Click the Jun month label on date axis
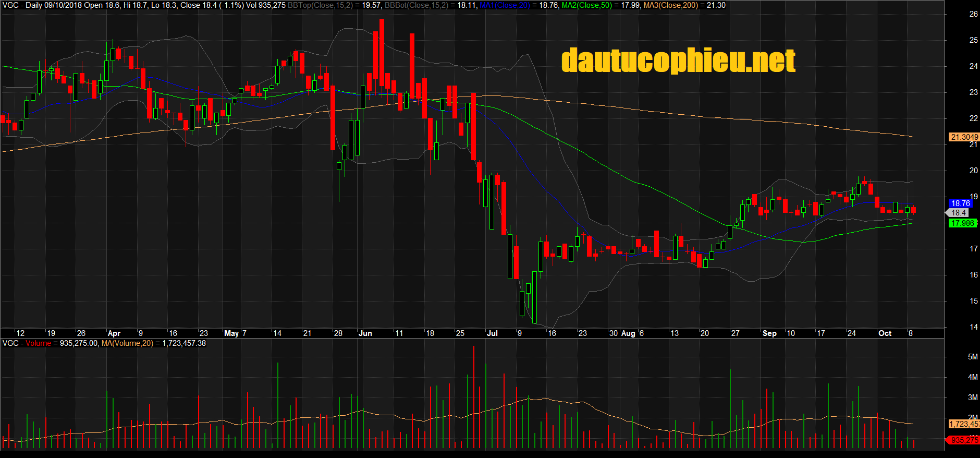The width and height of the screenshot is (980, 458). pyautogui.click(x=365, y=333)
